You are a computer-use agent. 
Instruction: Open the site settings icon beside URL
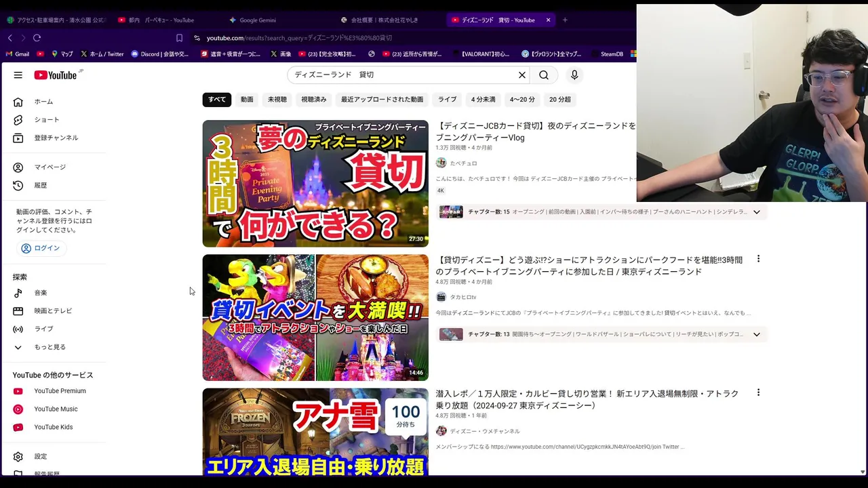tap(197, 38)
